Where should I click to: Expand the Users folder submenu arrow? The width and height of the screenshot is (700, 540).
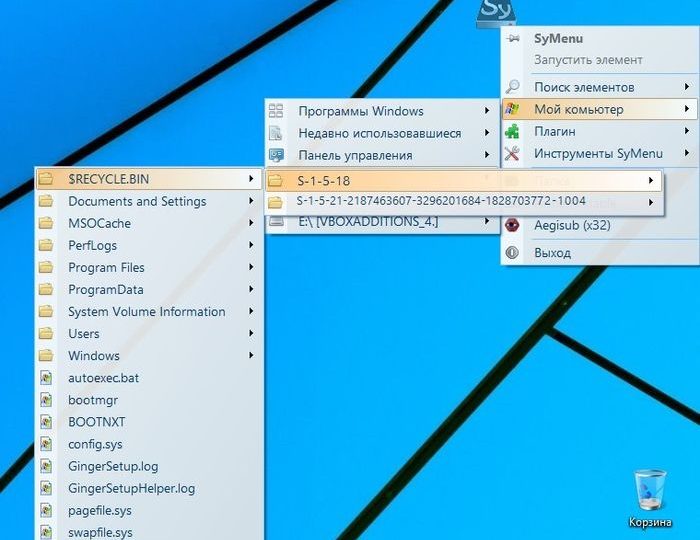click(x=250, y=334)
